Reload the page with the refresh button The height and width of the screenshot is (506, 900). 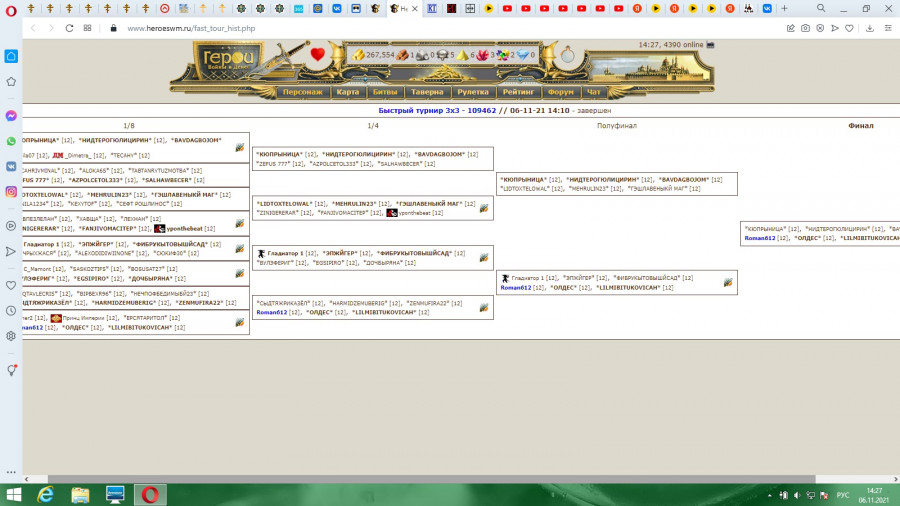click(x=70, y=28)
